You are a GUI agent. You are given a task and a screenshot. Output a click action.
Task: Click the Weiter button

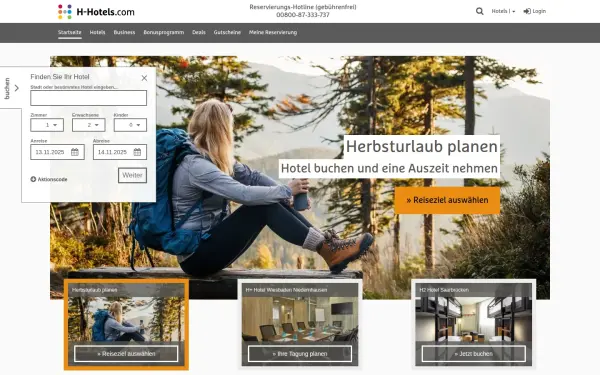point(132,175)
